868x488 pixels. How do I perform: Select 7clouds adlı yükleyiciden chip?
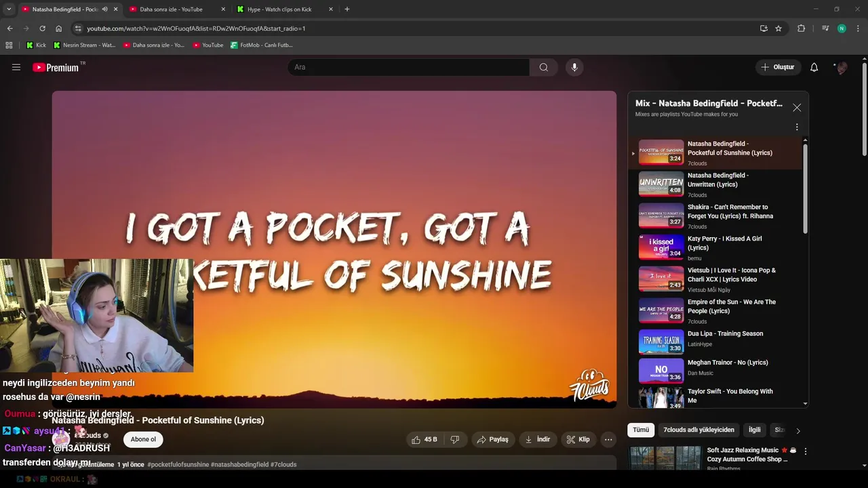[x=698, y=430]
